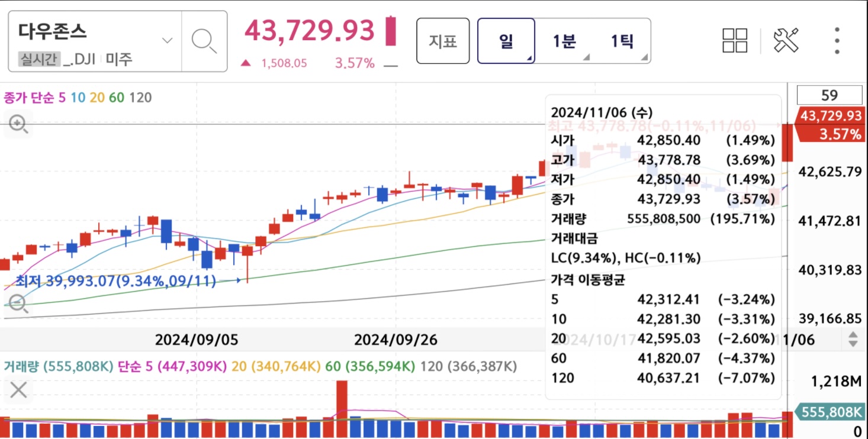Expand the 다우존스 symbol dropdown chevron

(x=168, y=40)
